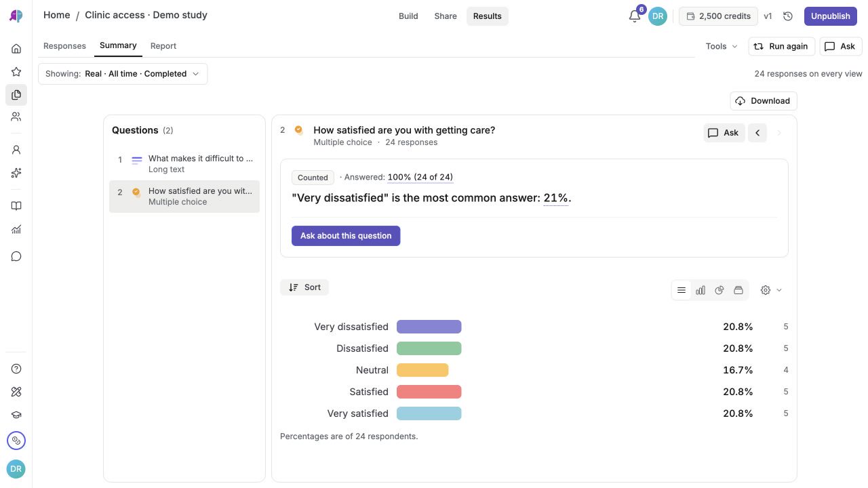868x488 pixels.
Task: Go to home via sidebar house icon
Action: tap(16, 49)
